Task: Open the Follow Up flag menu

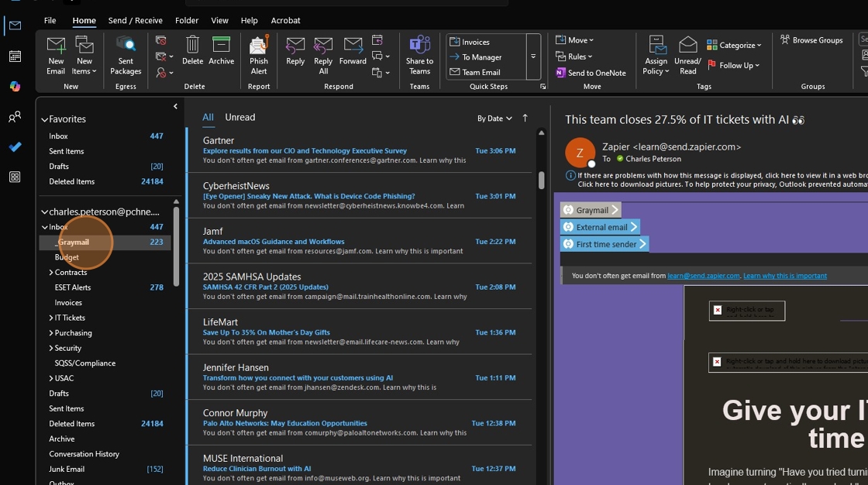Action: coord(733,65)
